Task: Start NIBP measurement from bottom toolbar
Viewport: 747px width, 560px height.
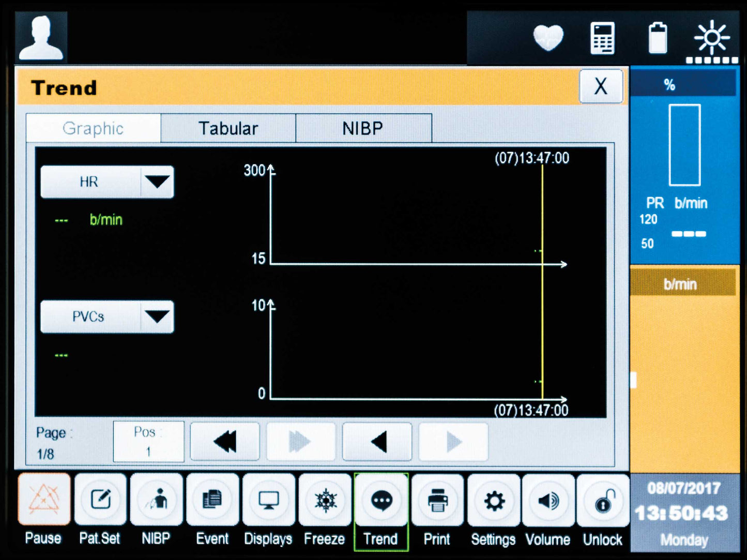Action: pyautogui.click(x=156, y=500)
